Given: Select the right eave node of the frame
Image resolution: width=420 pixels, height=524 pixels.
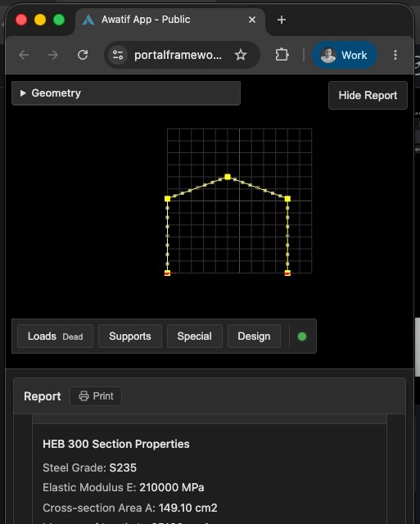Looking at the screenshot, I should 287,198.
